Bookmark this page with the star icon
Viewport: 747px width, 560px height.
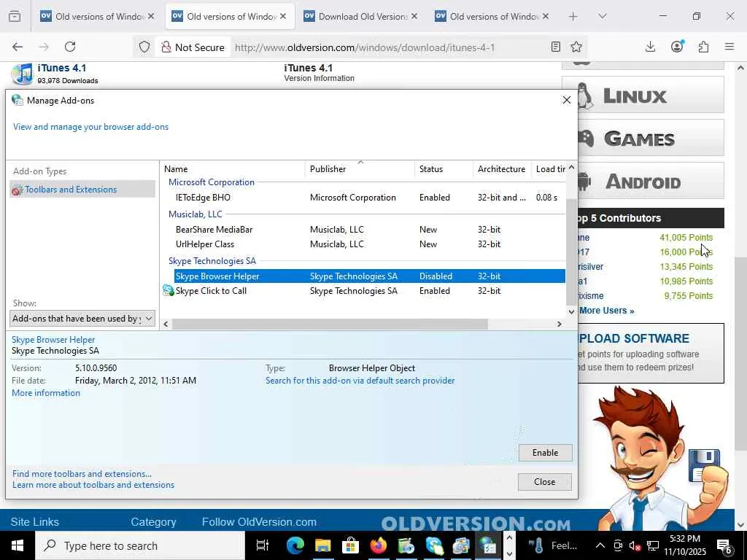point(576,47)
